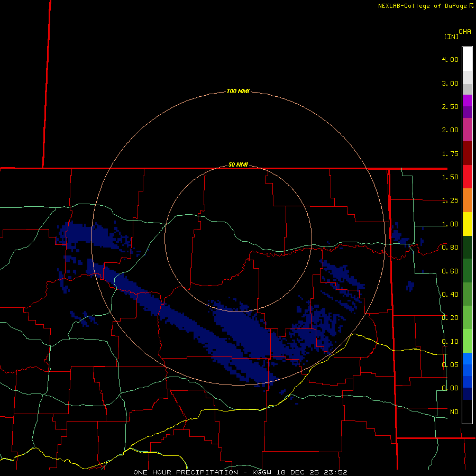This screenshot has width=476, height=476.
Task: Click the 0.00 legend value
Action: click(450, 388)
